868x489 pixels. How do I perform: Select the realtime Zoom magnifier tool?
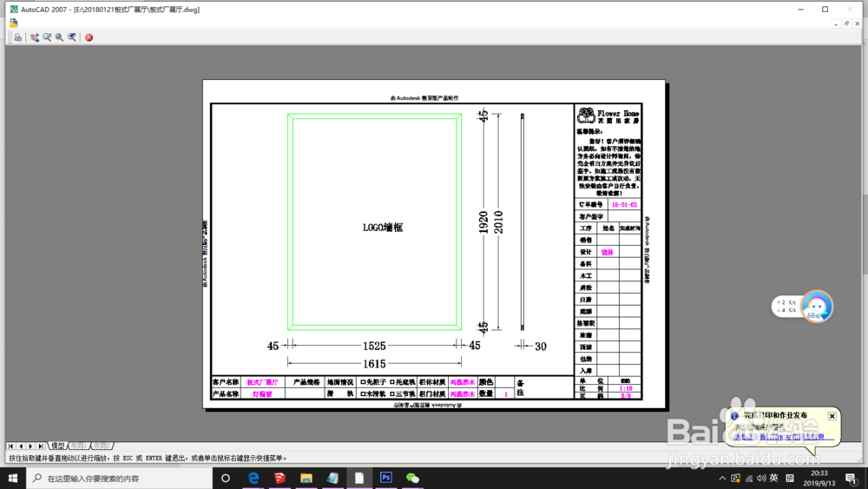47,37
